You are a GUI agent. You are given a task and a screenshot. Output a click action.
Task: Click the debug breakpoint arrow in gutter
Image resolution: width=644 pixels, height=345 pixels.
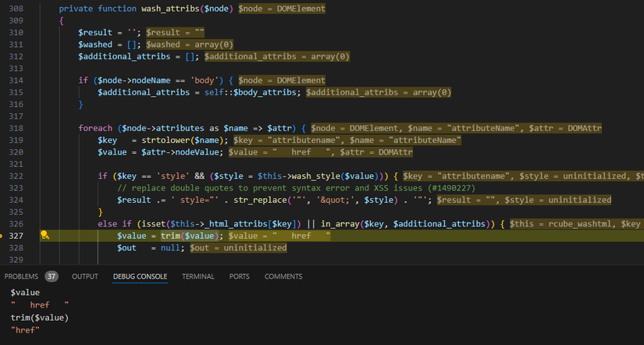point(3,235)
